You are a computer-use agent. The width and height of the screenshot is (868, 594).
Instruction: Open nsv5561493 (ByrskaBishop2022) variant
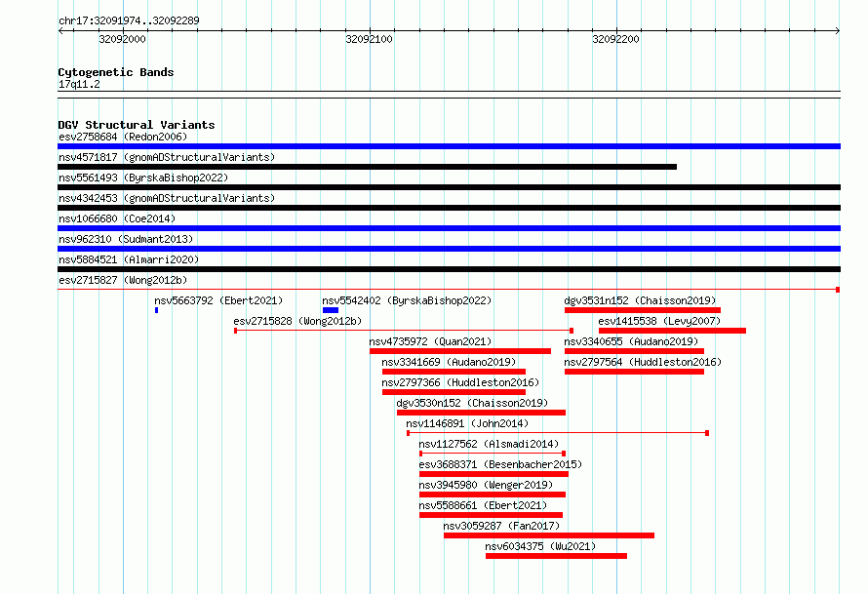point(143,178)
